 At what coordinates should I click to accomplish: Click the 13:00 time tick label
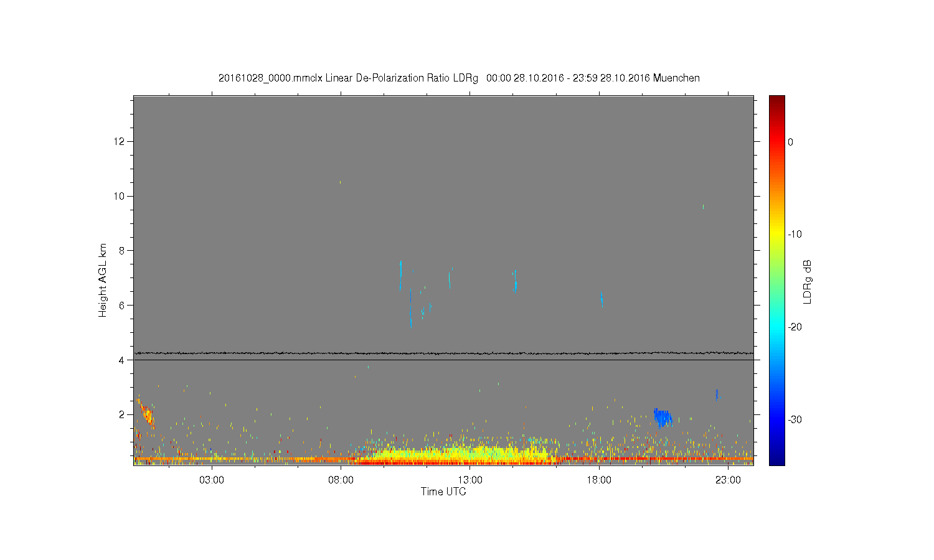(x=470, y=480)
